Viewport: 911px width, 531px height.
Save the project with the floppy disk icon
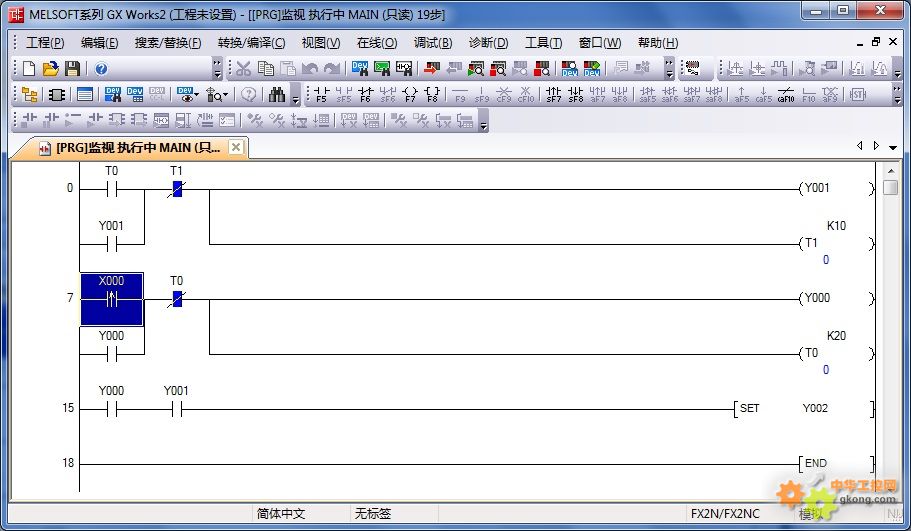click(72, 69)
